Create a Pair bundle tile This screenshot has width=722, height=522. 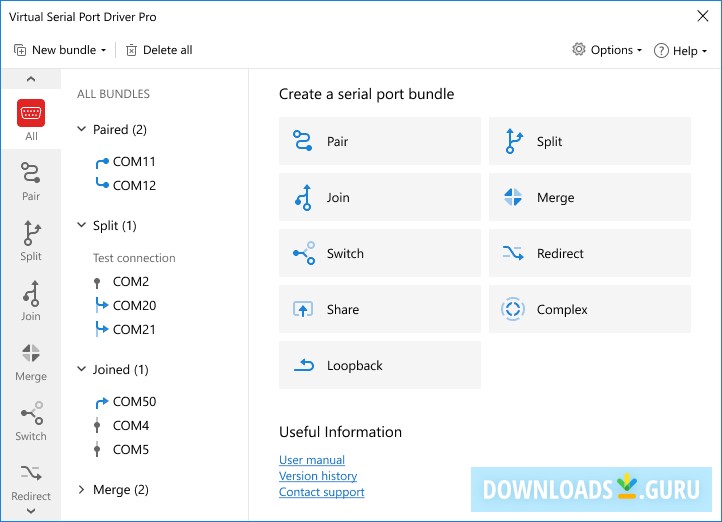380,141
